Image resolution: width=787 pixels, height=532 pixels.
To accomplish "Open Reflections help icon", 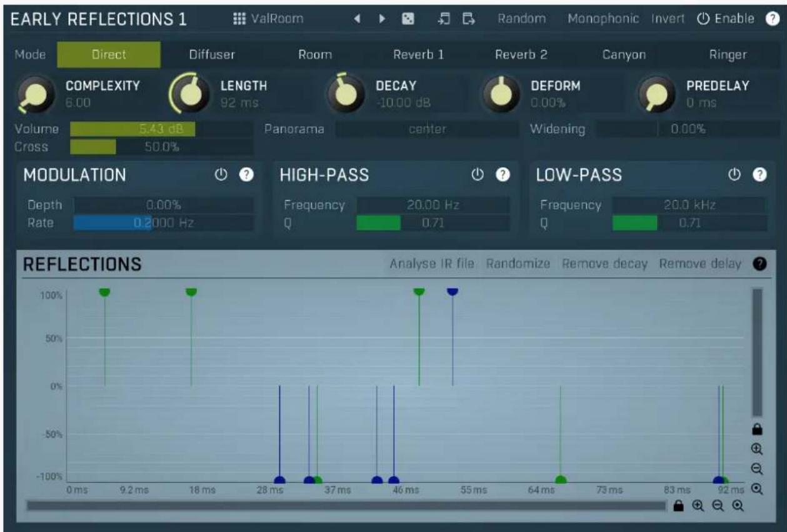I will click(759, 264).
